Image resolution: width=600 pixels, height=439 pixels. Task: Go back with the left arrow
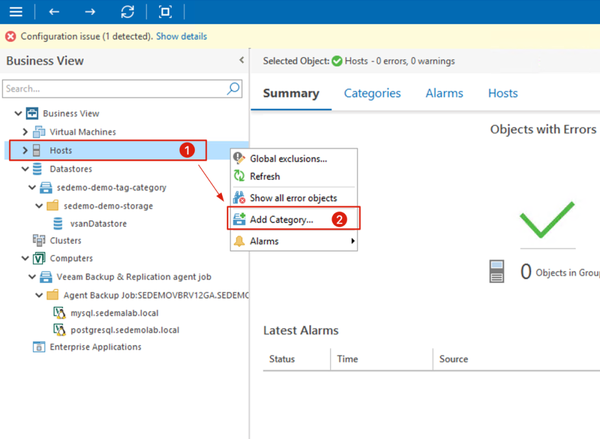pyautogui.click(x=54, y=12)
